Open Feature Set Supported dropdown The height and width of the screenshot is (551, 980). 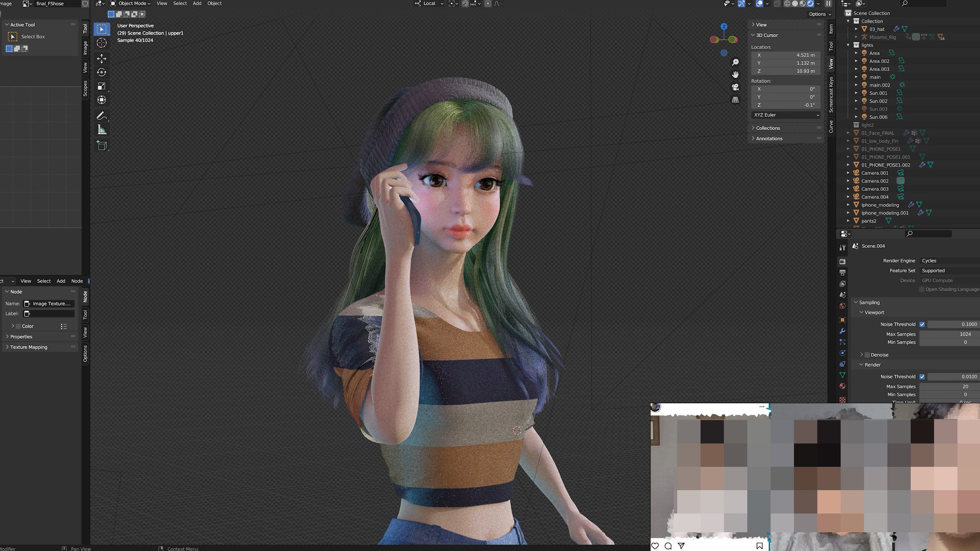pos(949,271)
